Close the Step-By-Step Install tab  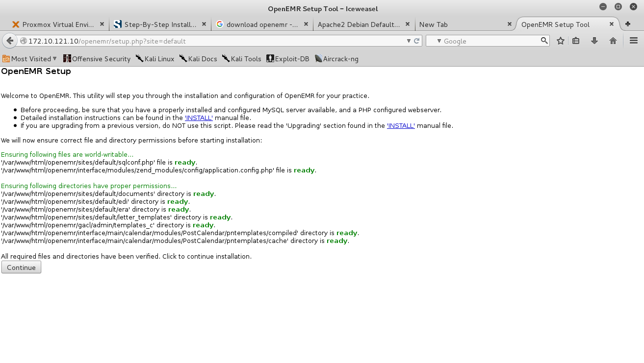[204, 24]
